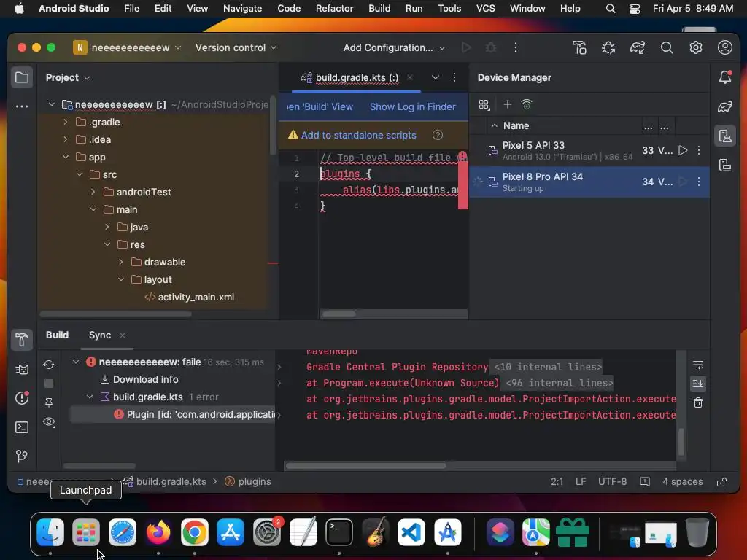This screenshot has width=747, height=560.
Task: Click the Sync Project with Gradle Files elephant icon
Action: click(638, 47)
